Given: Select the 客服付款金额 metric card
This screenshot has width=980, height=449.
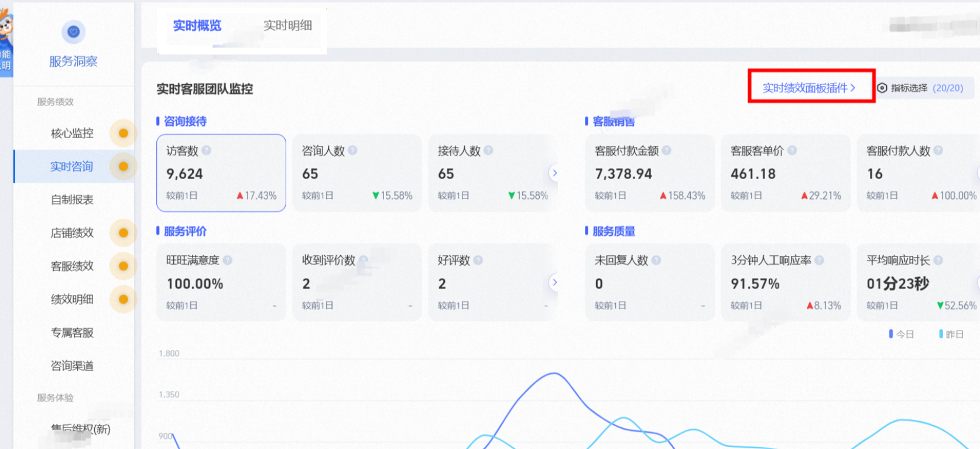Looking at the screenshot, I should coord(650,173).
